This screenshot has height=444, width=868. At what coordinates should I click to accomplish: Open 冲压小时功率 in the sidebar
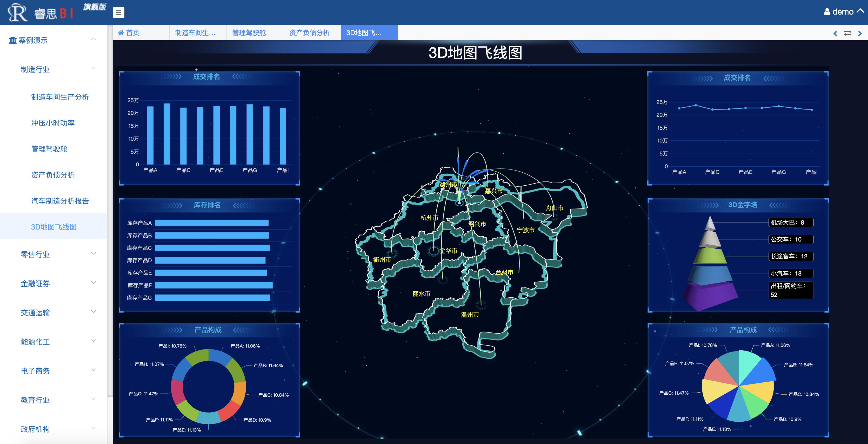point(53,123)
